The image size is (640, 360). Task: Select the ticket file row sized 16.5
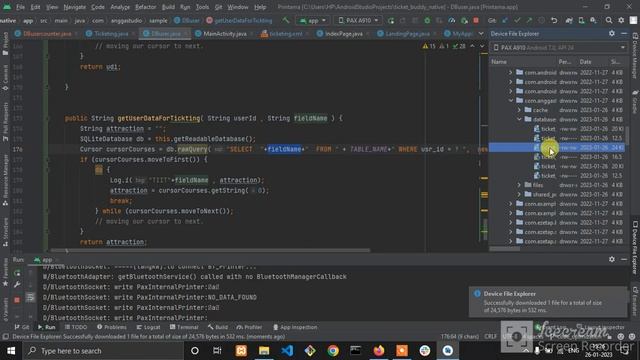point(558,157)
